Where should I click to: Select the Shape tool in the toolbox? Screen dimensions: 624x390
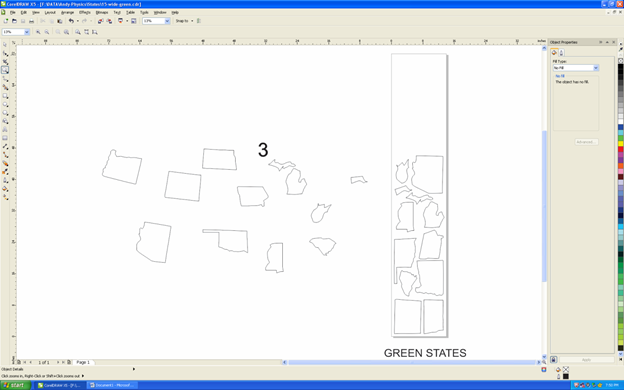(x=5, y=53)
